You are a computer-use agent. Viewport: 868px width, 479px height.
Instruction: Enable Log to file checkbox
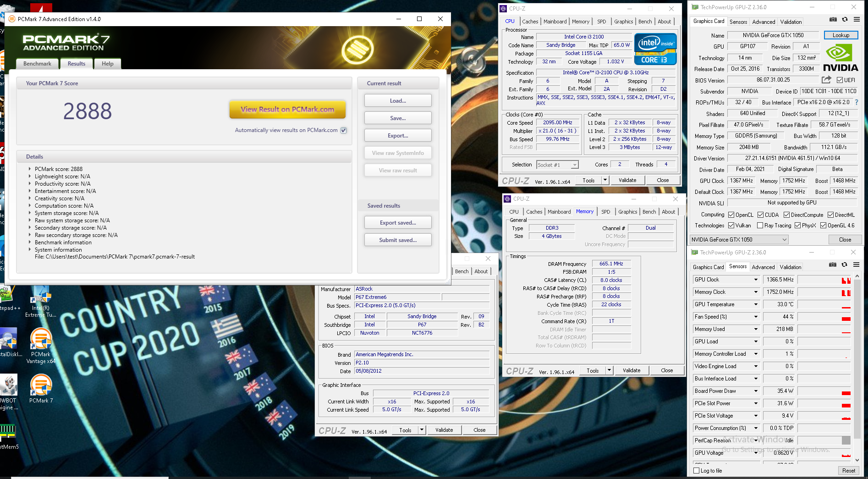(697, 470)
